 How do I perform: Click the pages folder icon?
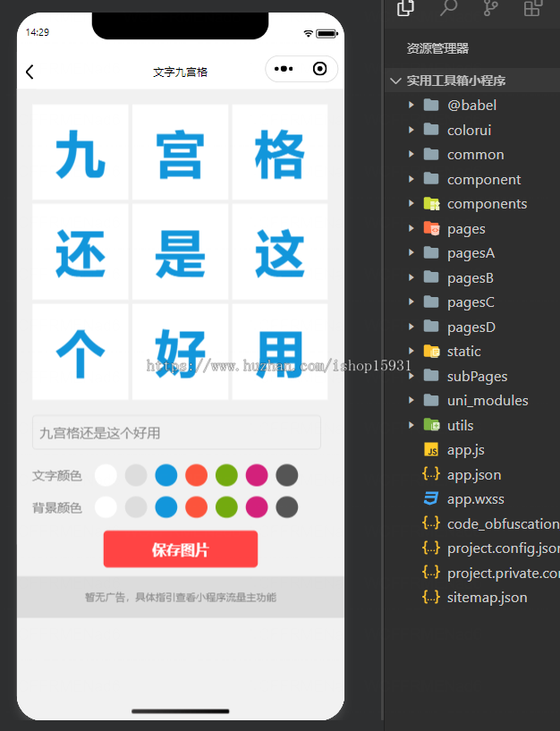point(431,228)
